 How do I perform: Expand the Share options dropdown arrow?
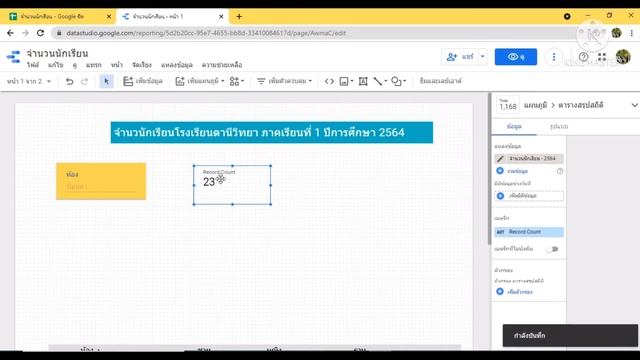pos(483,57)
